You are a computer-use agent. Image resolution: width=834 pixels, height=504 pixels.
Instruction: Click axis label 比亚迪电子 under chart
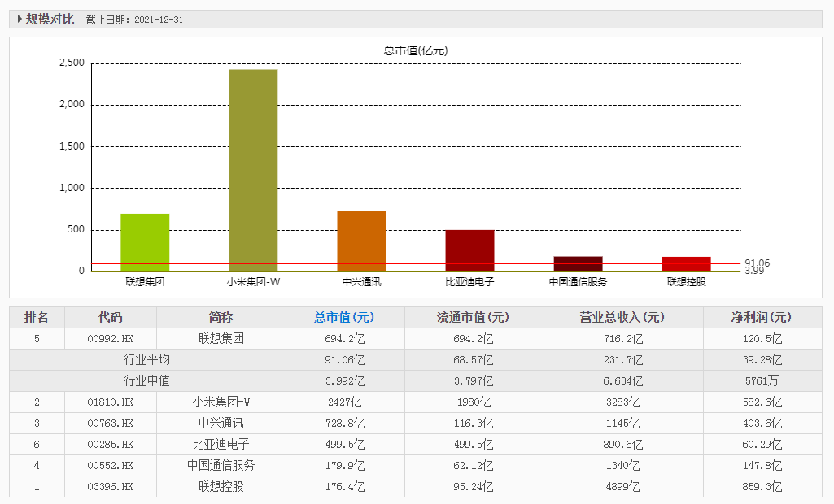click(x=469, y=282)
